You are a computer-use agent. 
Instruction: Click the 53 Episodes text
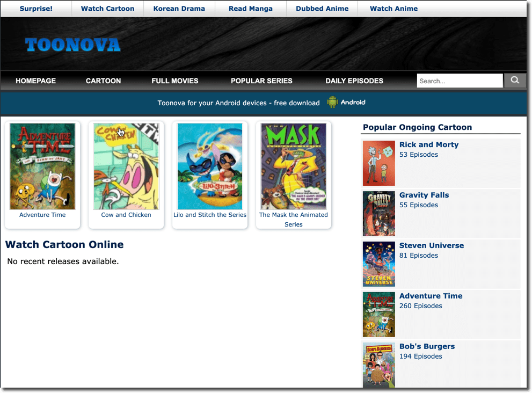tap(419, 155)
